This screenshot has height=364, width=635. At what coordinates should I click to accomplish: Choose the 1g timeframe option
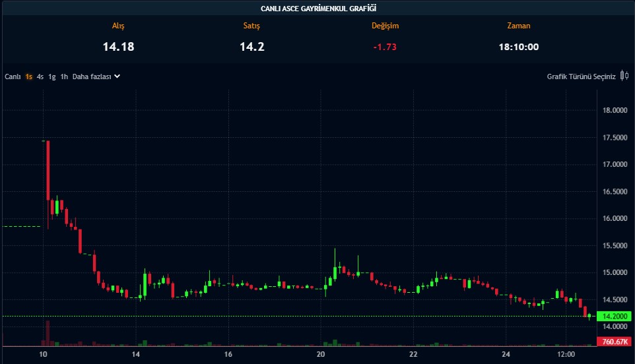[x=51, y=76]
